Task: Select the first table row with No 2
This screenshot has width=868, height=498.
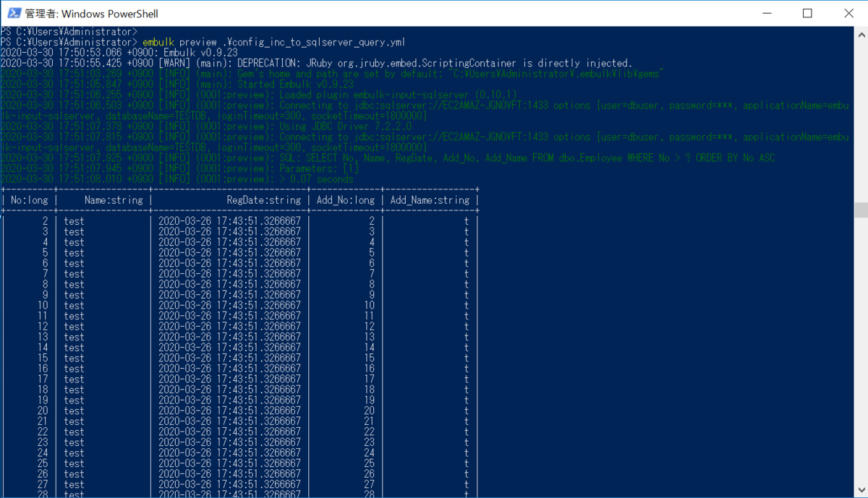Action: tap(239, 220)
